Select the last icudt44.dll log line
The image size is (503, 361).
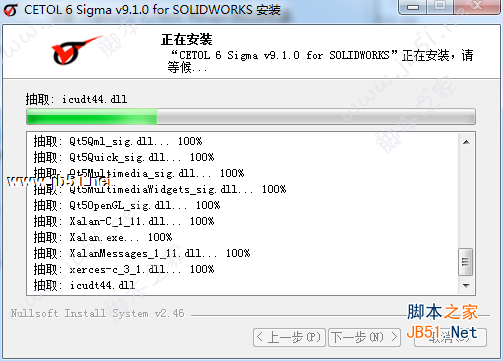click(x=84, y=285)
